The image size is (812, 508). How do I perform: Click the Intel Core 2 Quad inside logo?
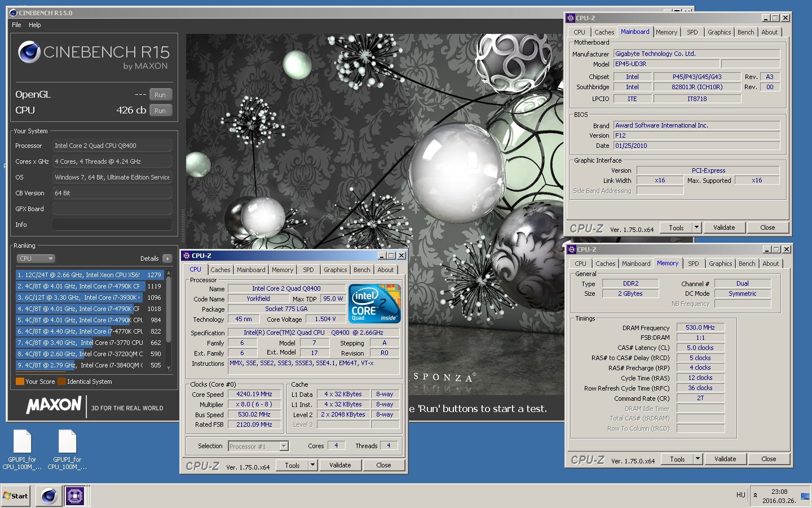click(374, 304)
